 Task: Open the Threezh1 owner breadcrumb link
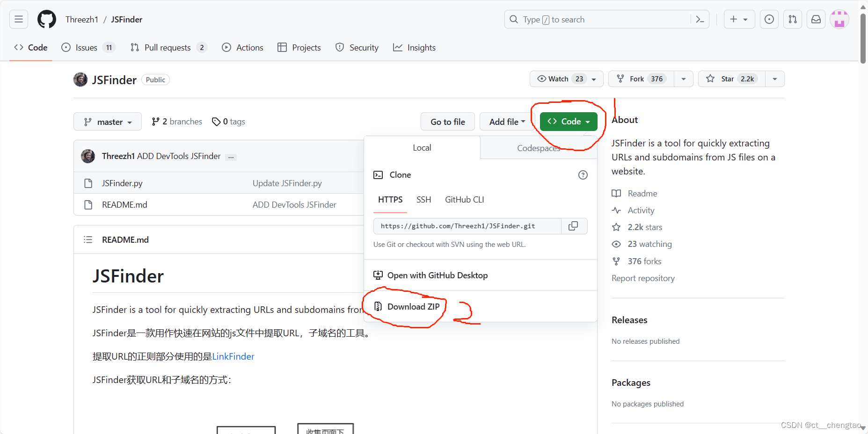click(x=82, y=19)
